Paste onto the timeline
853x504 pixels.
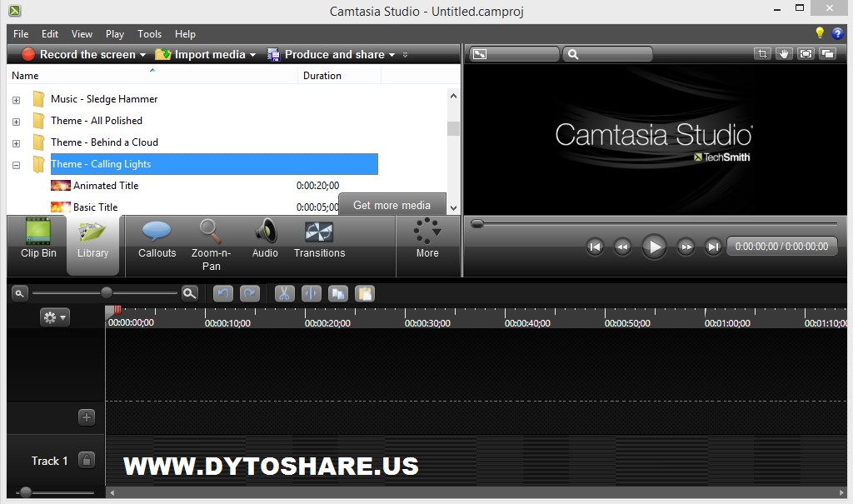click(365, 293)
